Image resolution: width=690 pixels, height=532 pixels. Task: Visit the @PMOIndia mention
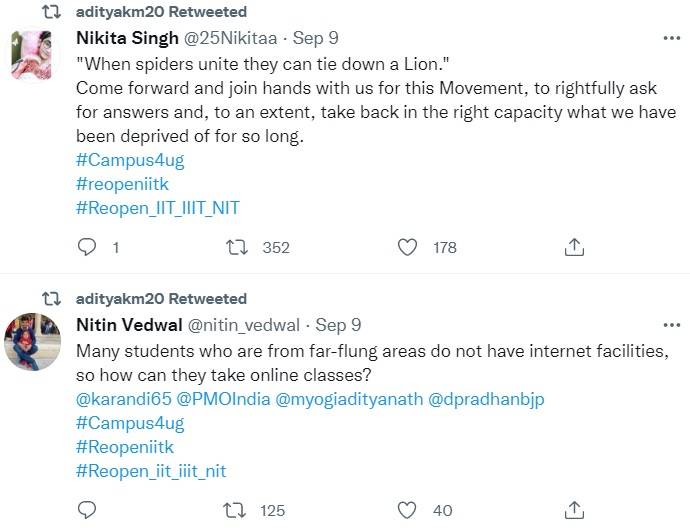(219, 399)
